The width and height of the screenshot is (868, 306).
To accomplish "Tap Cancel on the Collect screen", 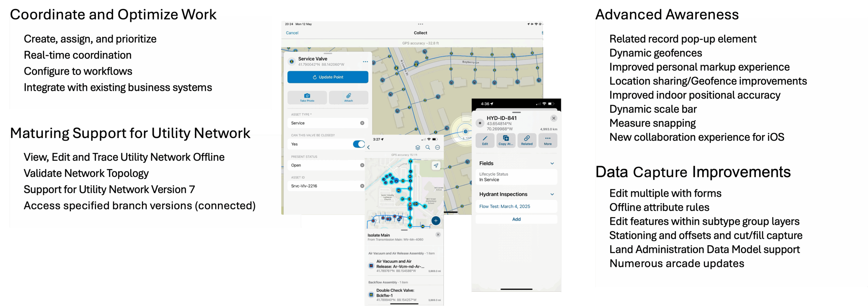I will coord(293,33).
